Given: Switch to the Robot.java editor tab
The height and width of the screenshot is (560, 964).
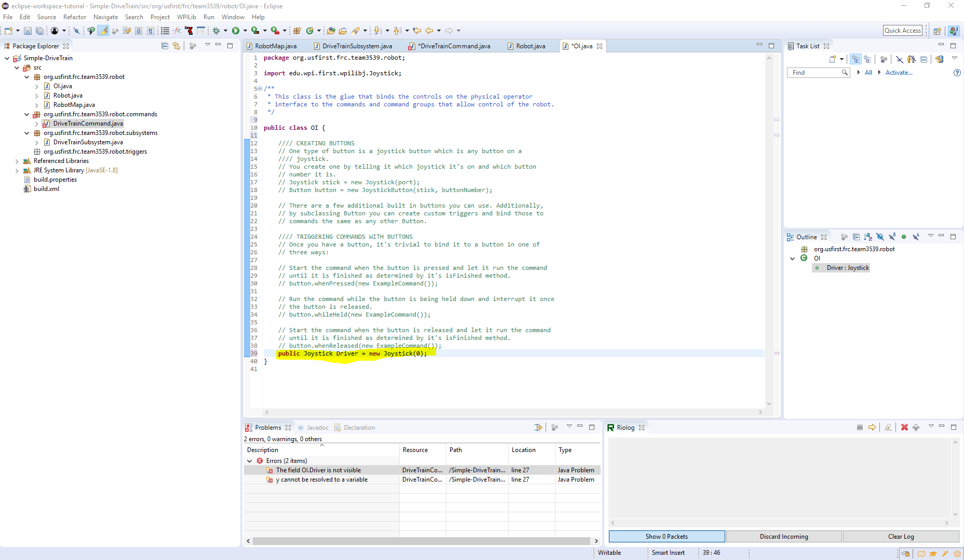Looking at the screenshot, I should (x=529, y=46).
